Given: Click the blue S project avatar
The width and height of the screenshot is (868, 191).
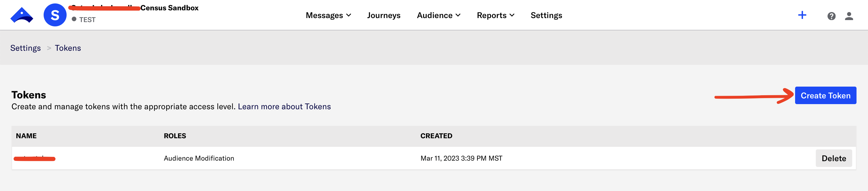Looking at the screenshot, I should (55, 15).
